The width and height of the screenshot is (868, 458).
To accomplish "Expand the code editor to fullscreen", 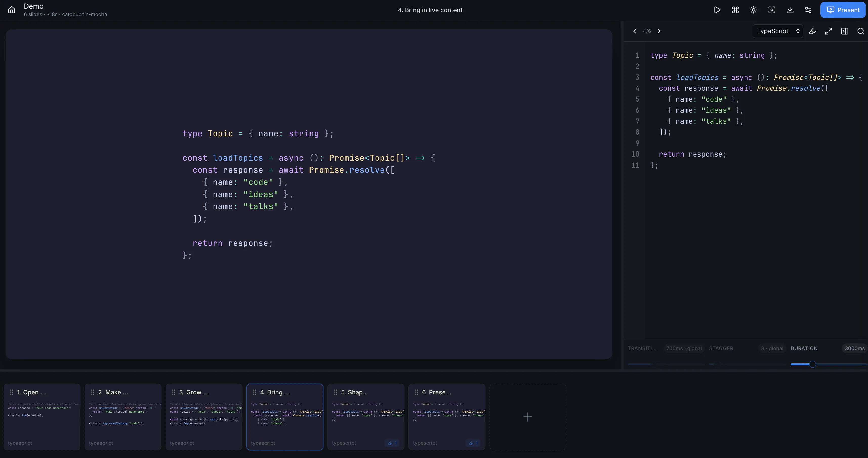I will (x=828, y=31).
